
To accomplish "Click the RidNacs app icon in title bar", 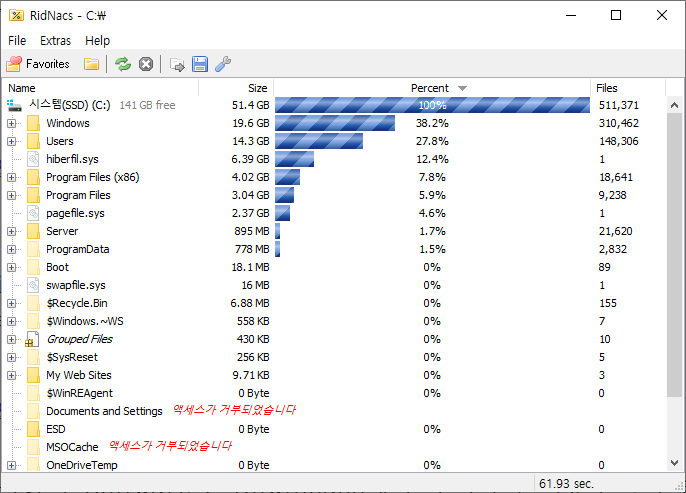I will pyautogui.click(x=16, y=15).
